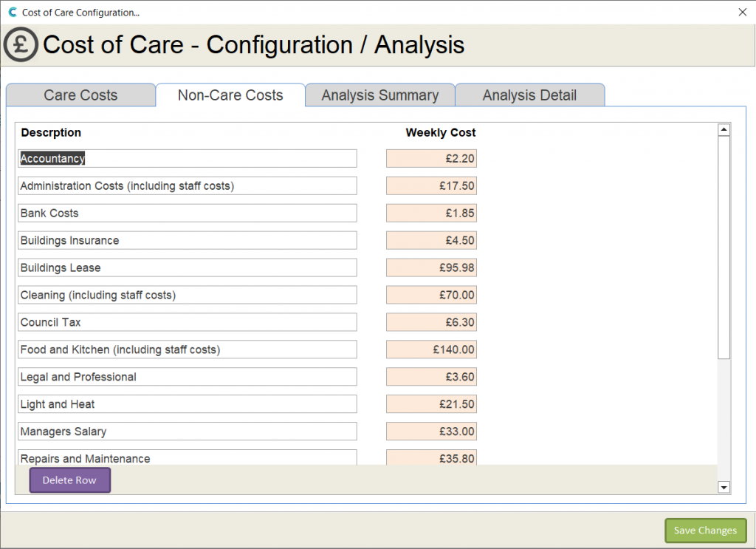Switch to the Care Costs tab
The height and width of the screenshot is (549, 756).
[80, 95]
